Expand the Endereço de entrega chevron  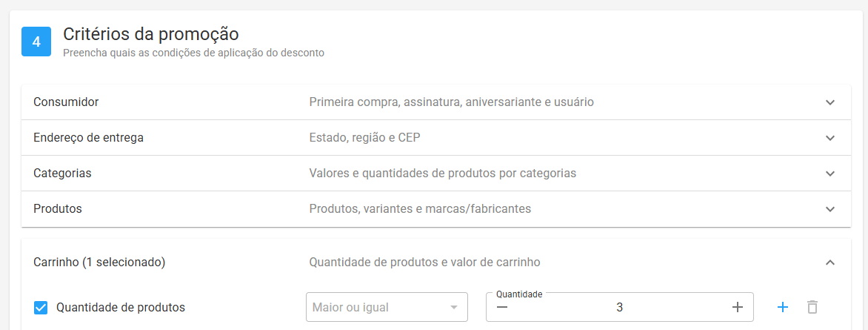[829, 137]
